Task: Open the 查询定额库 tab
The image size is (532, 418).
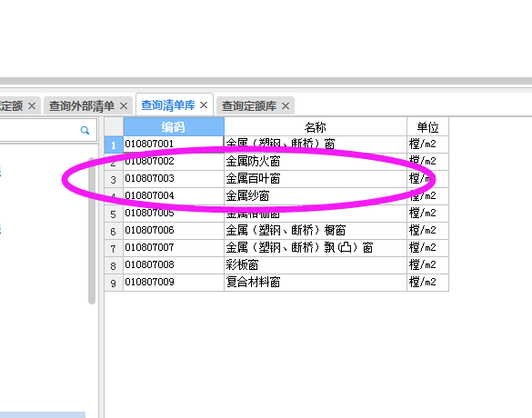Action: coord(249,106)
